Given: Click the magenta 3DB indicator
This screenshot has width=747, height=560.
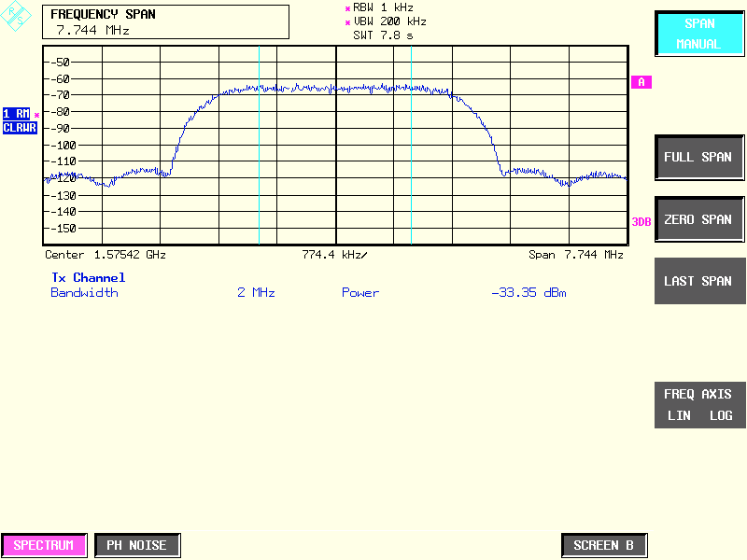Looking at the screenshot, I should click(641, 222).
